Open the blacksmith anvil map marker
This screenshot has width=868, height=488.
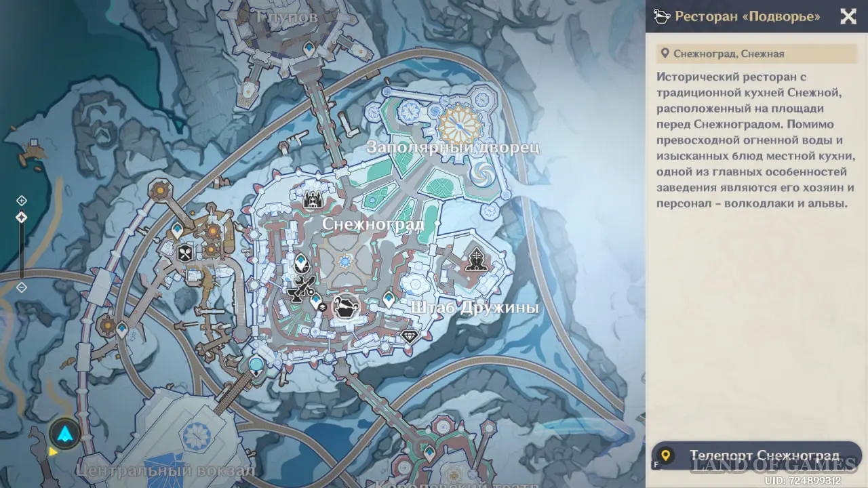point(301,289)
